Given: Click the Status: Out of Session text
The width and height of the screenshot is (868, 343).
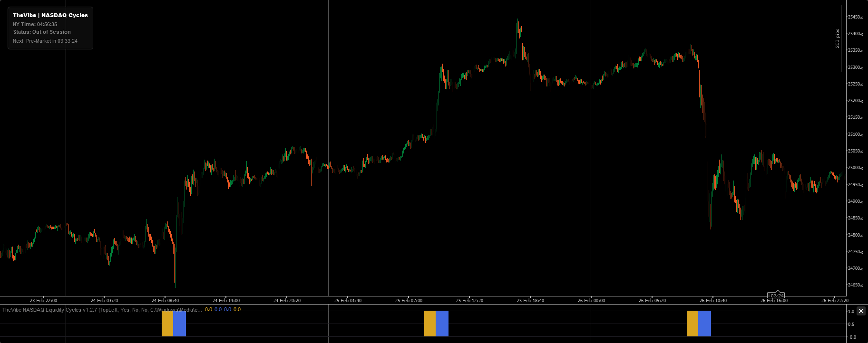Looking at the screenshot, I should (x=42, y=32).
